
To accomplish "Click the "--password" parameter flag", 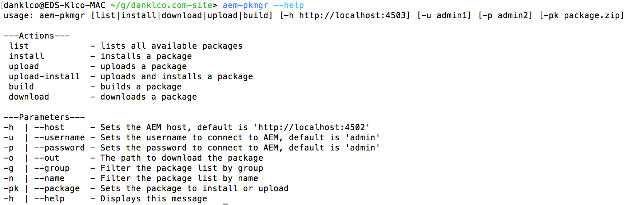I will coord(59,148).
